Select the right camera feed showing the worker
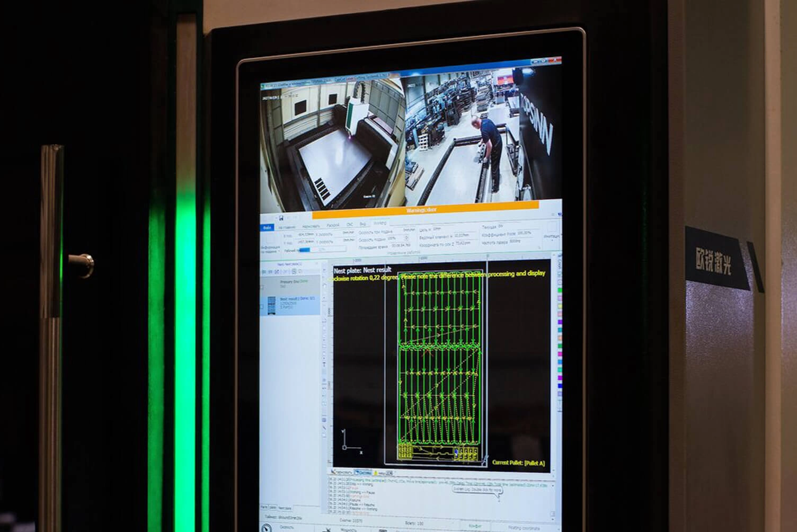The height and width of the screenshot is (532, 797). pos(484,136)
